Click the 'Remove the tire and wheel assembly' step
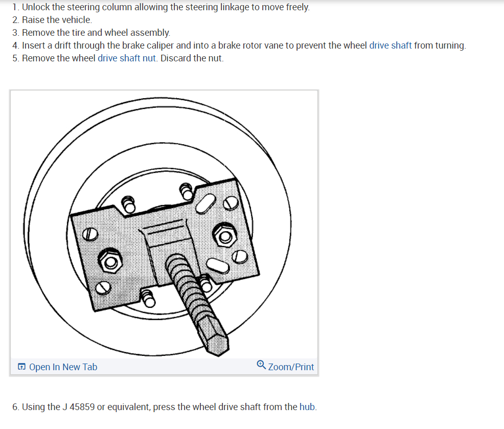The image size is (504, 429). tap(91, 33)
